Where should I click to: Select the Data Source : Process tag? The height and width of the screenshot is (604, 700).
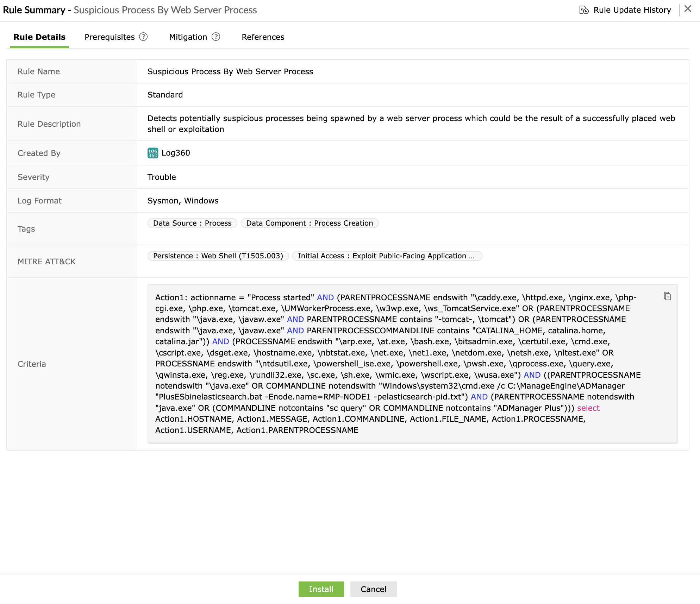(x=192, y=223)
